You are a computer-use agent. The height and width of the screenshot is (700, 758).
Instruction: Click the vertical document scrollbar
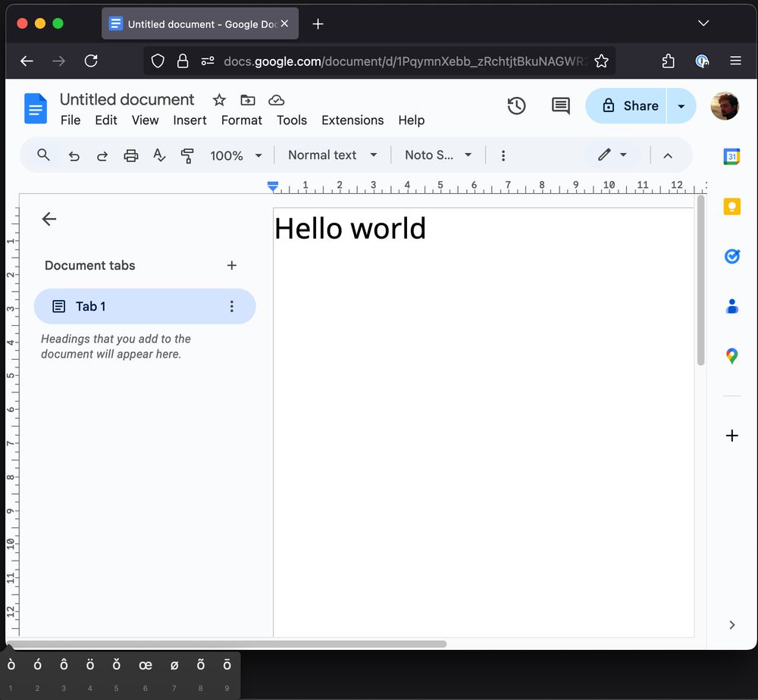700,280
